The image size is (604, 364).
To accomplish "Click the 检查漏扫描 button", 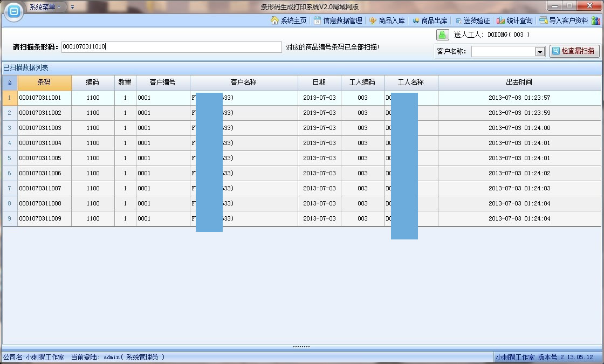I will [574, 51].
